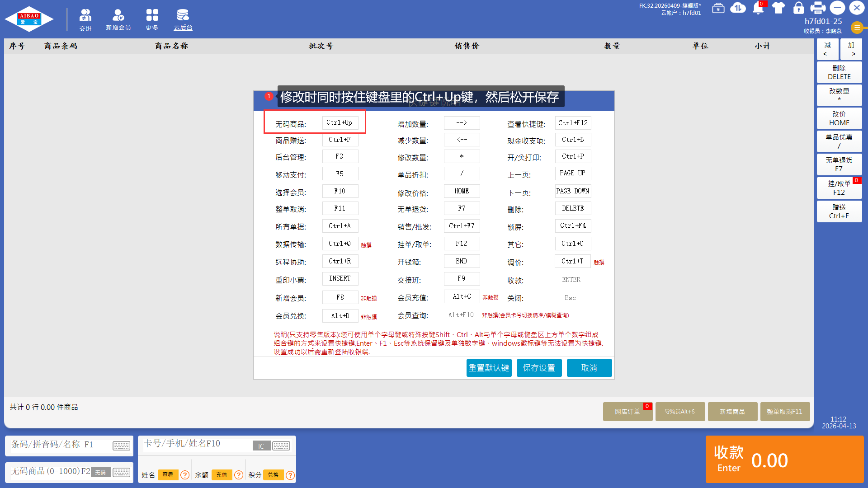Click the cloud sync upload/download icon
The image size is (868, 488).
point(738,8)
